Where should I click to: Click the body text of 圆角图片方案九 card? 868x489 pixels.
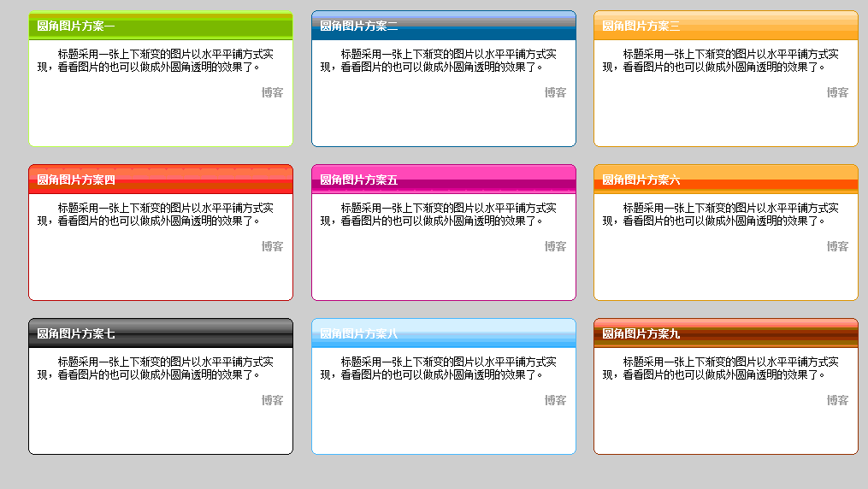pyautogui.click(x=721, y=368)
